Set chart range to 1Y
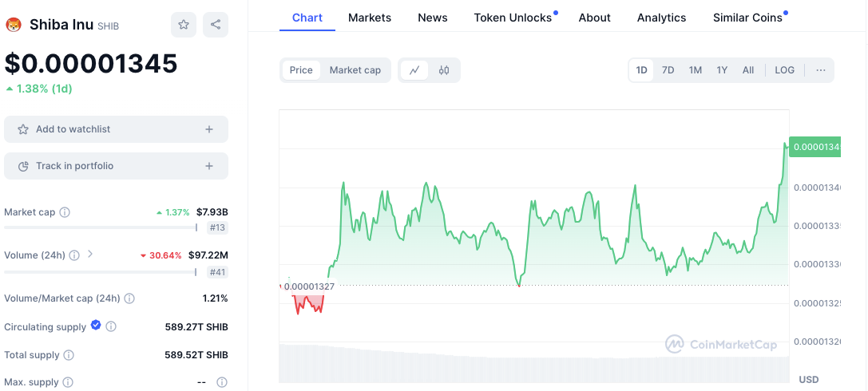868x391 pixels. 722,70
